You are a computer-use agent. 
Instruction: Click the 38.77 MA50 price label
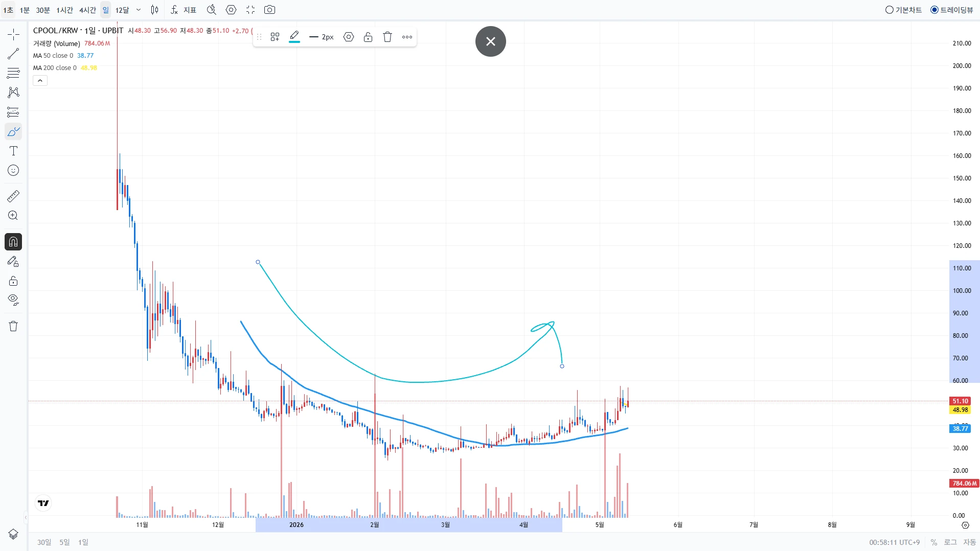[x=960, y=429]
